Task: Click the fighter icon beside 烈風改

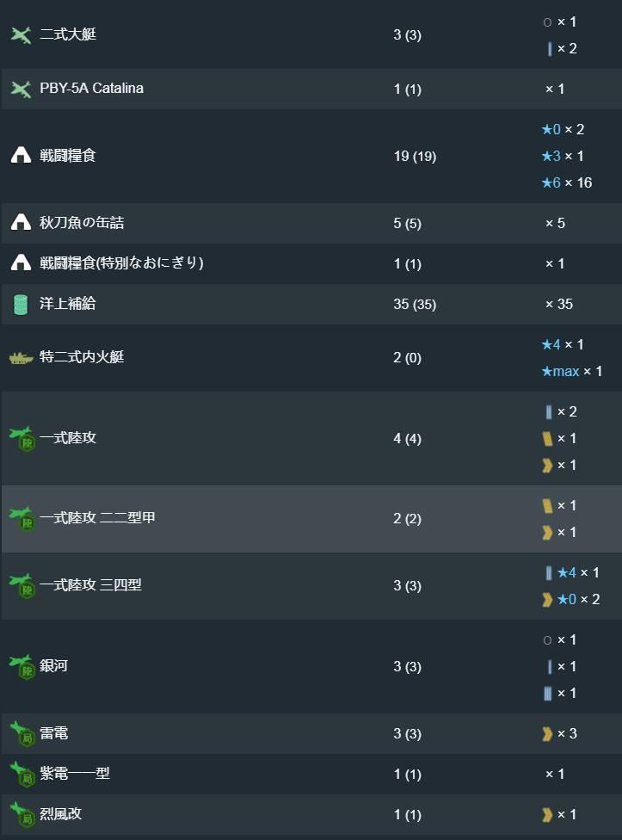Action: click(x=22, y=814)
